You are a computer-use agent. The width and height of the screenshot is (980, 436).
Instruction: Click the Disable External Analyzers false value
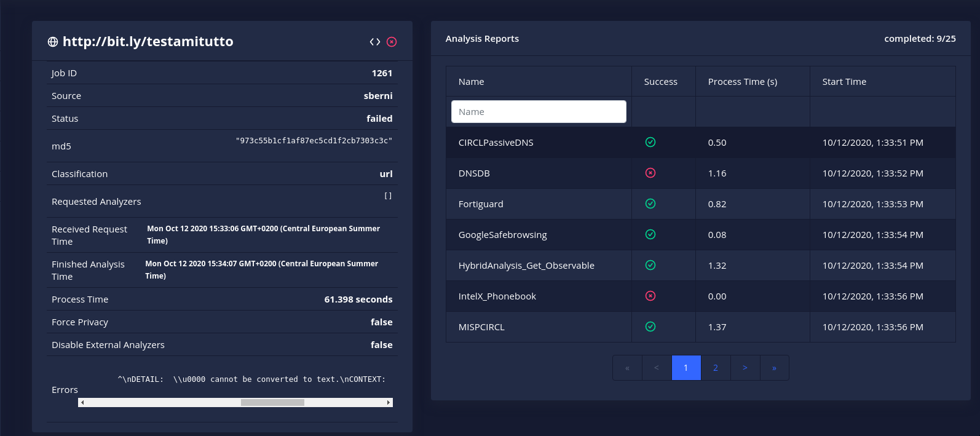(382, 345)
